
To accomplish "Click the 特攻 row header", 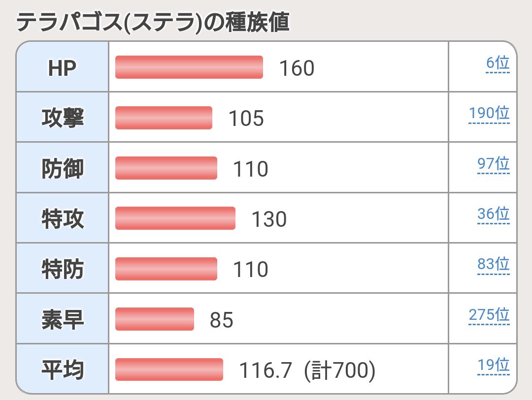I will (x=62, y=218).
